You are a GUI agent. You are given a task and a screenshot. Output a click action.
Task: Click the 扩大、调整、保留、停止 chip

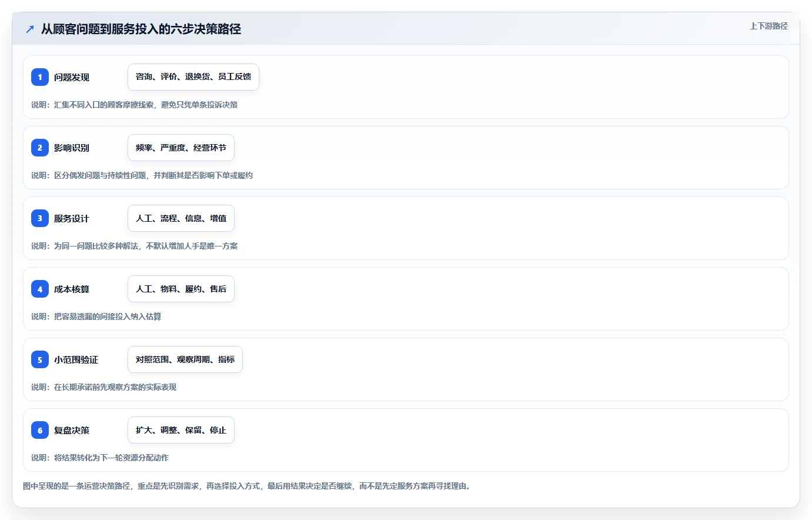pyautogui.click(x=181, y=430)
